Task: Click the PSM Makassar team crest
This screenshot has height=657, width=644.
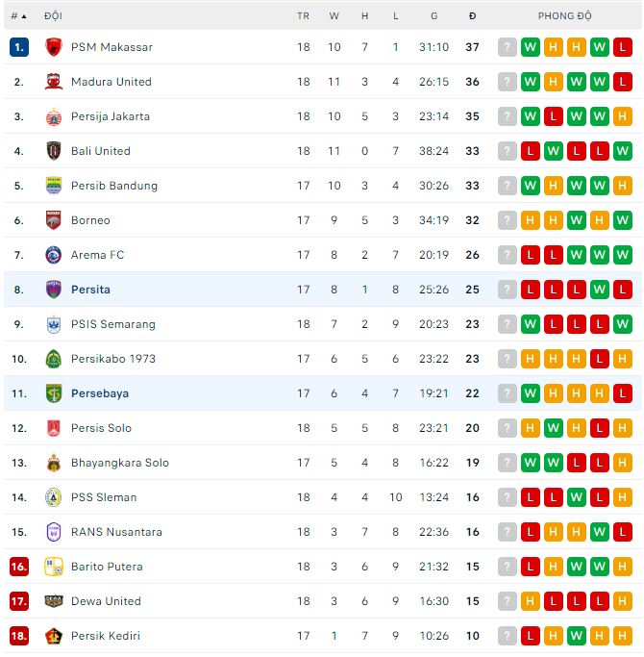Action: [54, 47]
